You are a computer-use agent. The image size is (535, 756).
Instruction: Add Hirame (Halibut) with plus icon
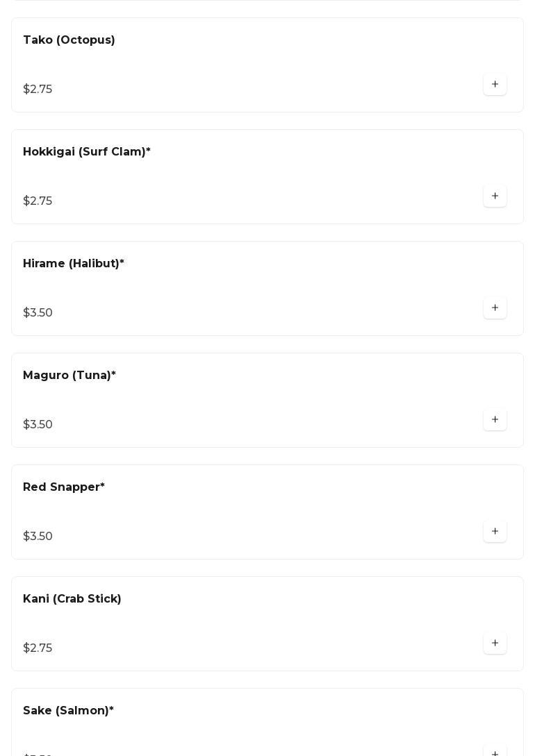pyautogui.click(x=495, y=308)
